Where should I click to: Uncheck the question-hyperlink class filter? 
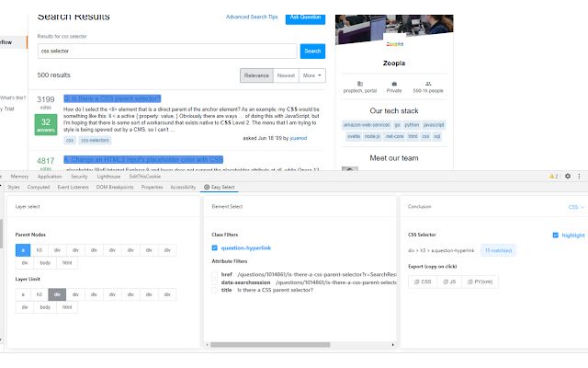(x=214, y=247)
